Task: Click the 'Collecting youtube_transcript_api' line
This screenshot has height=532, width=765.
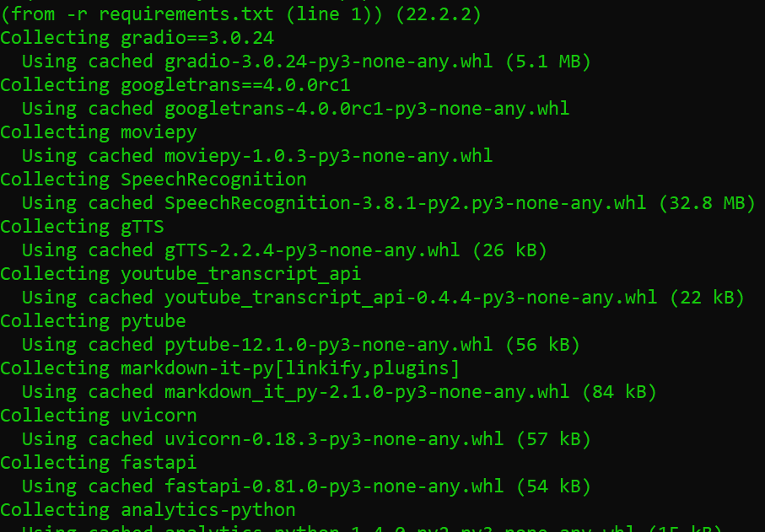Action: (180, 274)
